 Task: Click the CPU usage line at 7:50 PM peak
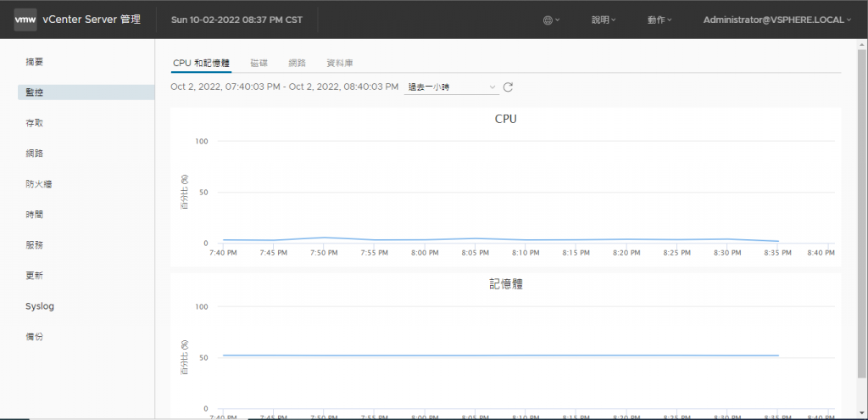(x=325, y=238)
